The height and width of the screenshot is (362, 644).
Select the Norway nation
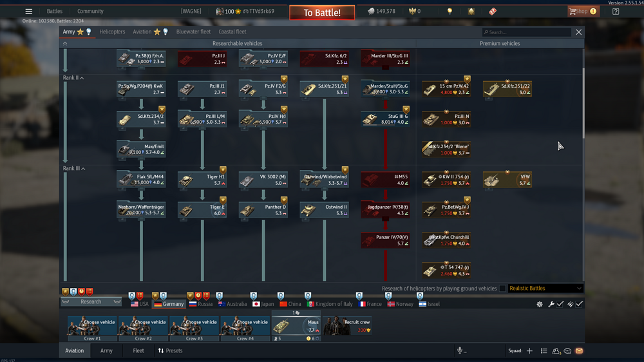401,304
